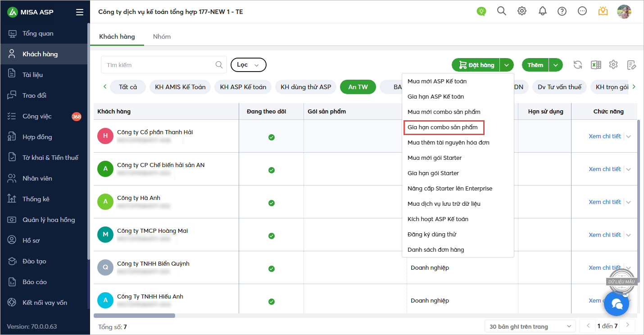This screenshot has width=644, height=335.
Task: Open Trao đổi in the sidebar
Action: (34, 95)
